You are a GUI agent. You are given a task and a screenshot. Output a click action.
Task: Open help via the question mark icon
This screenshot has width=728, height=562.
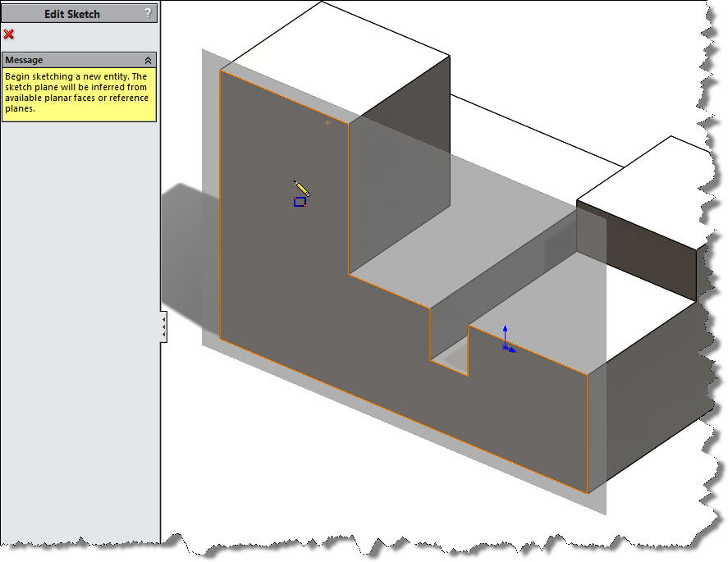click(x=147, y=13)
